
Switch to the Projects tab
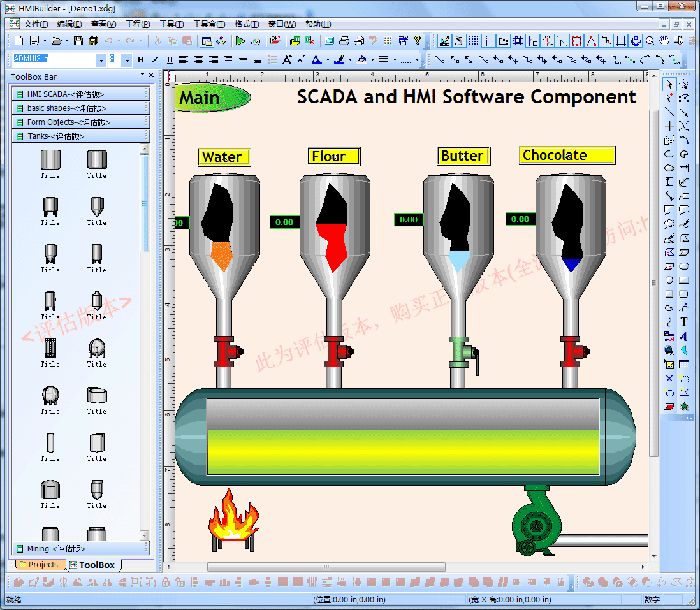[40, 565]
